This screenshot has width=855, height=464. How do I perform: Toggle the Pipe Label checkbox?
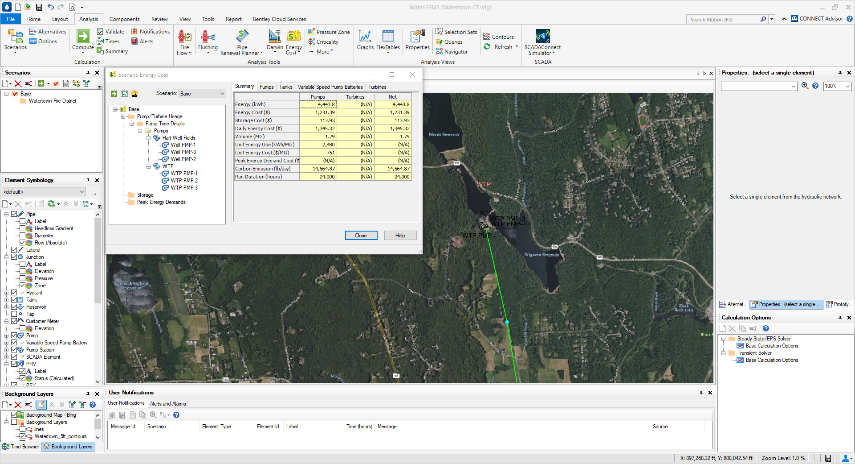[x=22, y=222]
